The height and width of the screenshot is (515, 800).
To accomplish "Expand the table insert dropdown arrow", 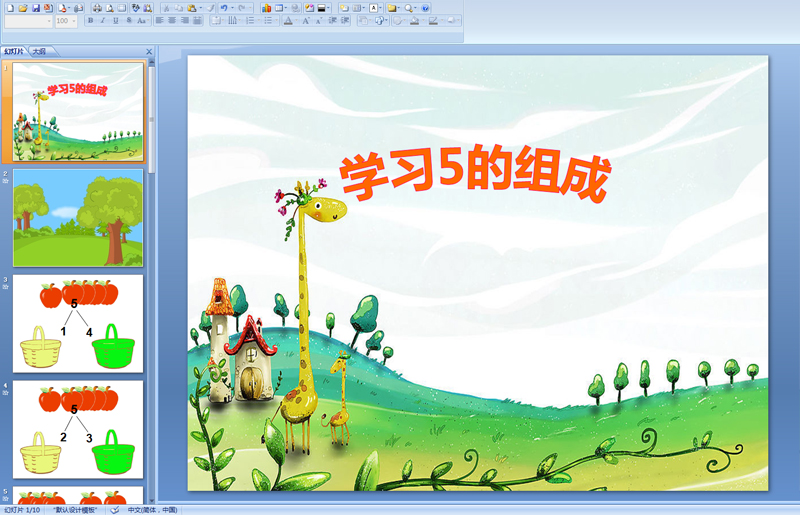I will pyautogui.click(x=286, y=8).
